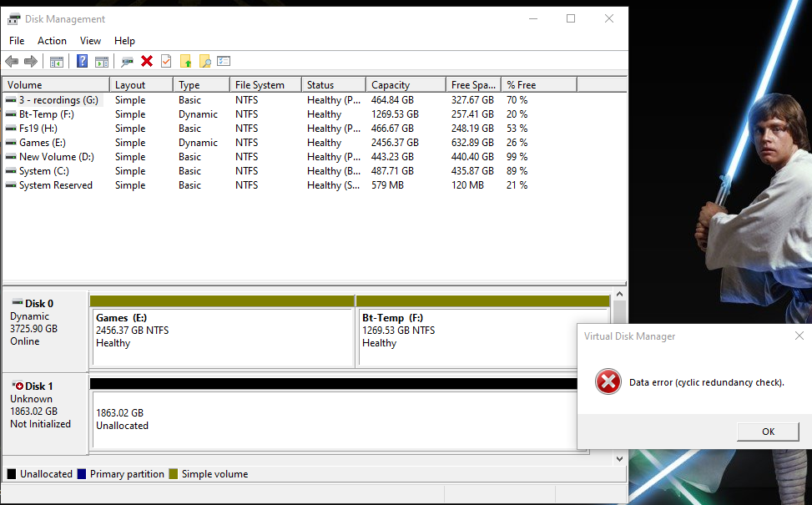Click the Data error message text
Screen dimensions: 812x505
point(706,382)
